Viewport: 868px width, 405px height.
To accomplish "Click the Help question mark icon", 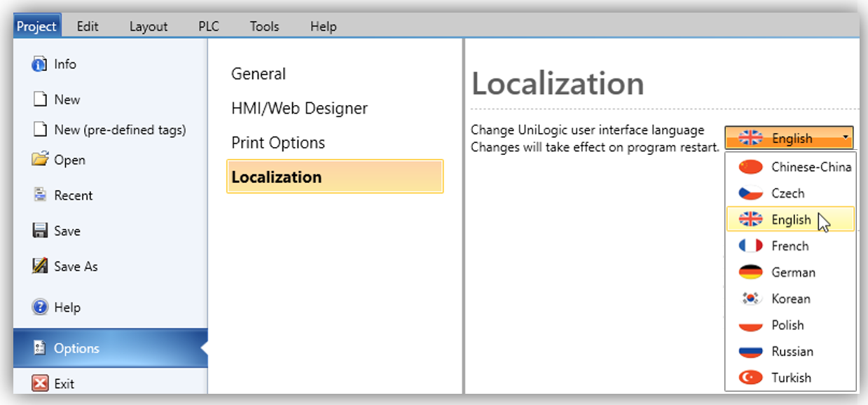I will [40, 307].
